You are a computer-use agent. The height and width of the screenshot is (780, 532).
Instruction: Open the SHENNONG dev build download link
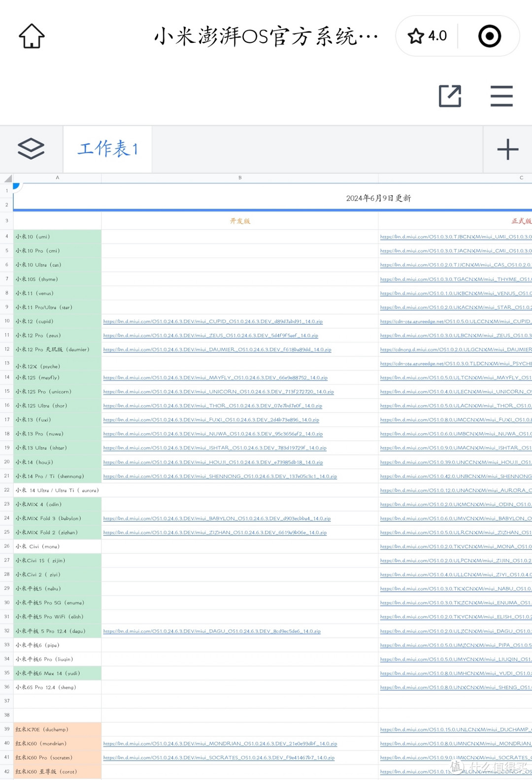[x=220, y=476]
